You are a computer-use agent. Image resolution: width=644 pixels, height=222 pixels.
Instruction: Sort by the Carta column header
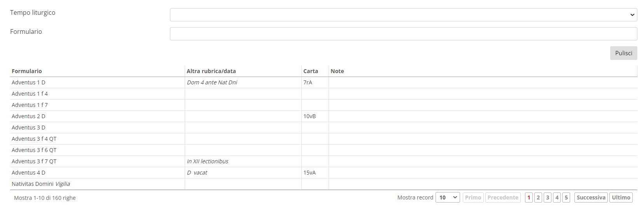(x=311, y=71)
